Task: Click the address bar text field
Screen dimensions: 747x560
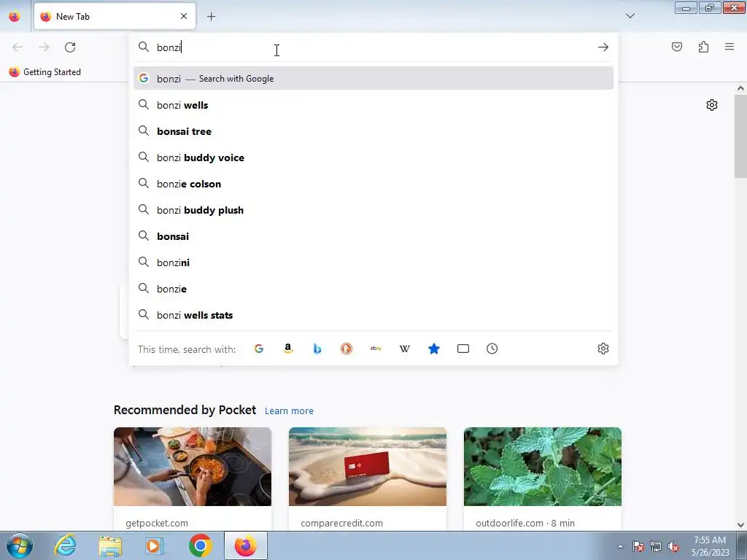Action: pyautogui.click(x=374, y=47)
